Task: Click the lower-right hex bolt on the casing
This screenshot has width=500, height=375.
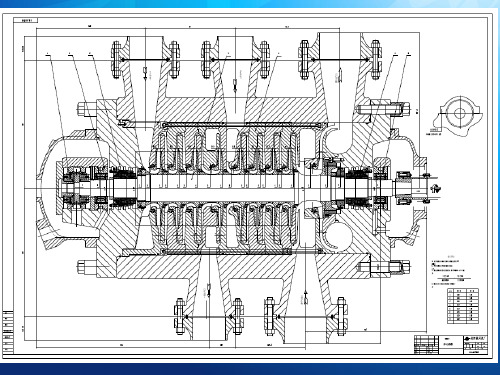Action: 400,267
